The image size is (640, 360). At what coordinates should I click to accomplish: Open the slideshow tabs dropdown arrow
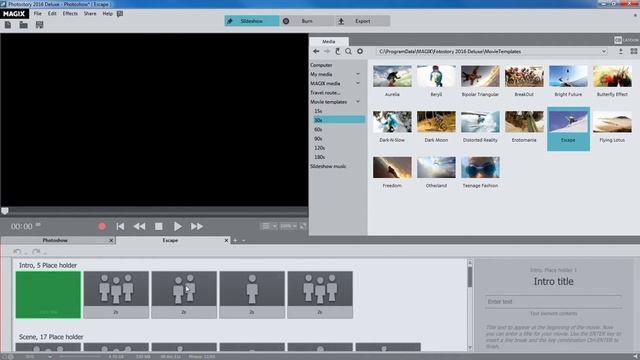(244, 240)
